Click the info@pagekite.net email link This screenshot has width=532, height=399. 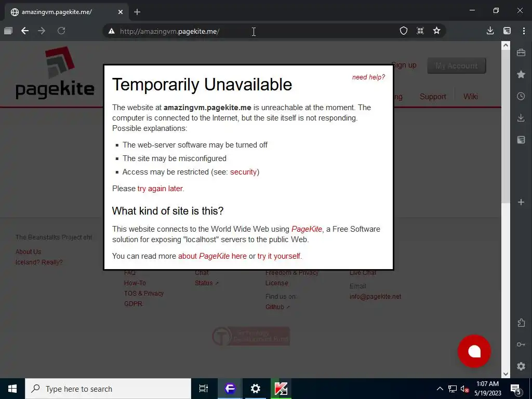[375, 297]
